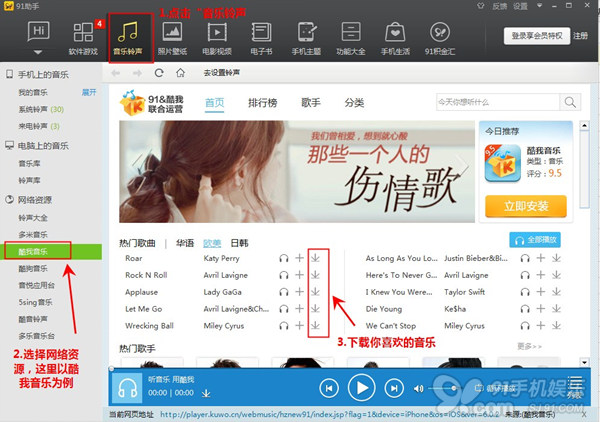Skip to previous track
600x422 pixels.
click(x=329, y=388)
